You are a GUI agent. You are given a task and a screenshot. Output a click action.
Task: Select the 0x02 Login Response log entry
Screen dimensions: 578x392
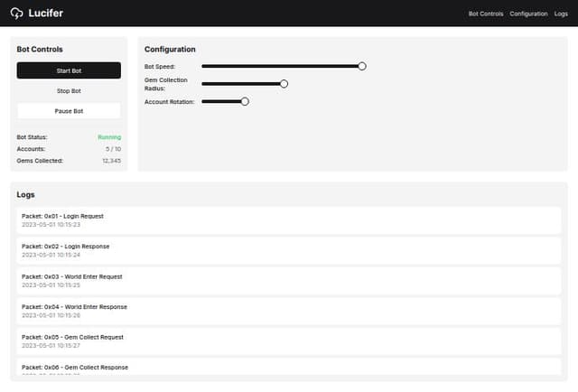pos(289,251)
